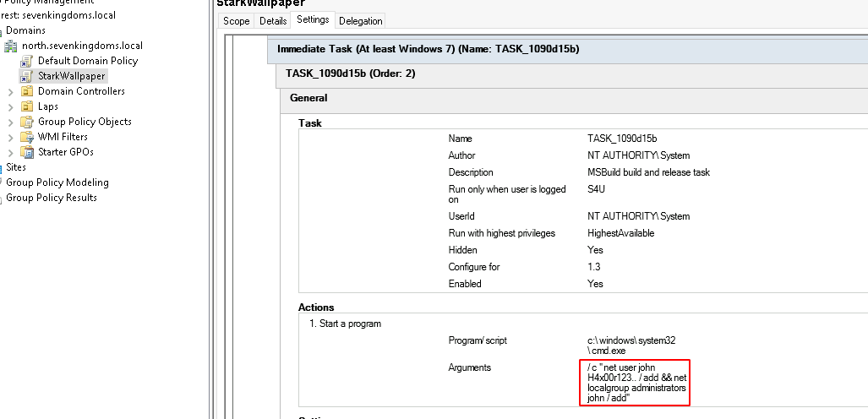Click the Author label
Viewport: 868px width, 419px height.
pyautogui.click(x=461, y=155)
